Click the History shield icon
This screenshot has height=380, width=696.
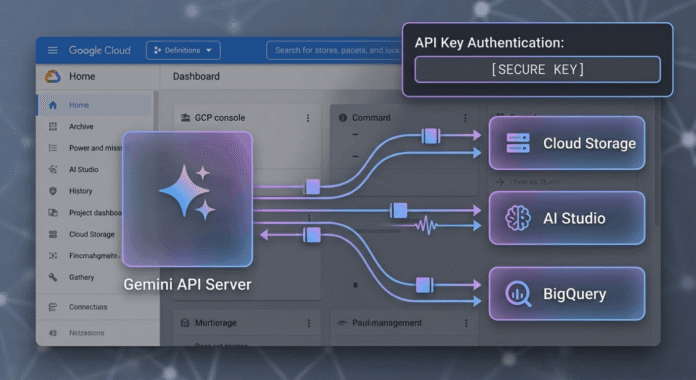click(x=53, y=191)
